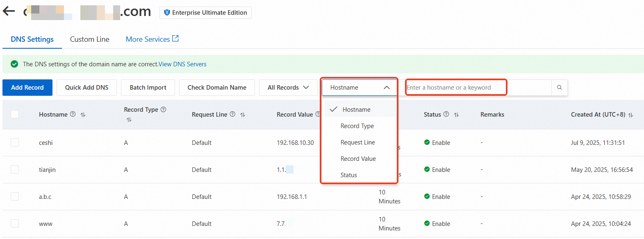Show Status column help tooltip icon
The image size is (644, 239).
point(446,114)
